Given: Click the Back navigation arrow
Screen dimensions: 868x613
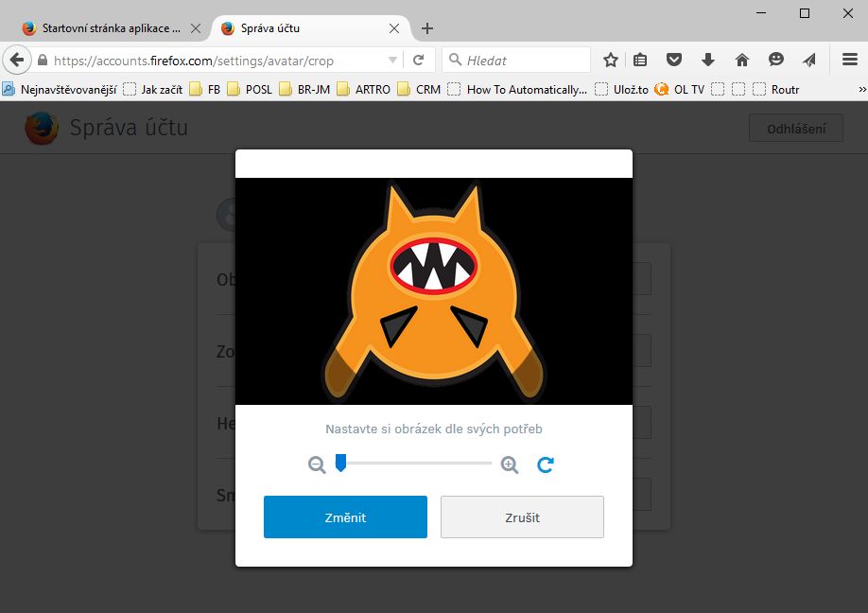Looking at the screenshot, I should pyautogui.click(x=16, y=61).
